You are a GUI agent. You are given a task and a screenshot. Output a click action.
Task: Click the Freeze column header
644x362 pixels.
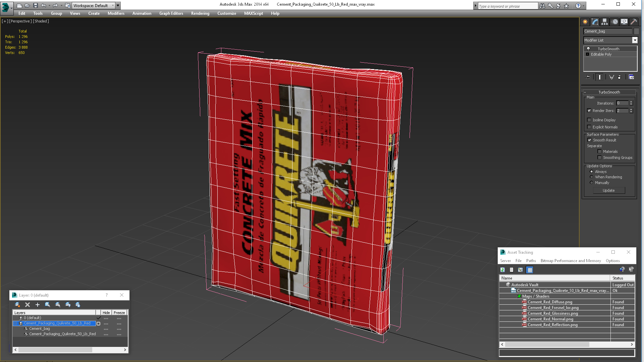(119, 312)
